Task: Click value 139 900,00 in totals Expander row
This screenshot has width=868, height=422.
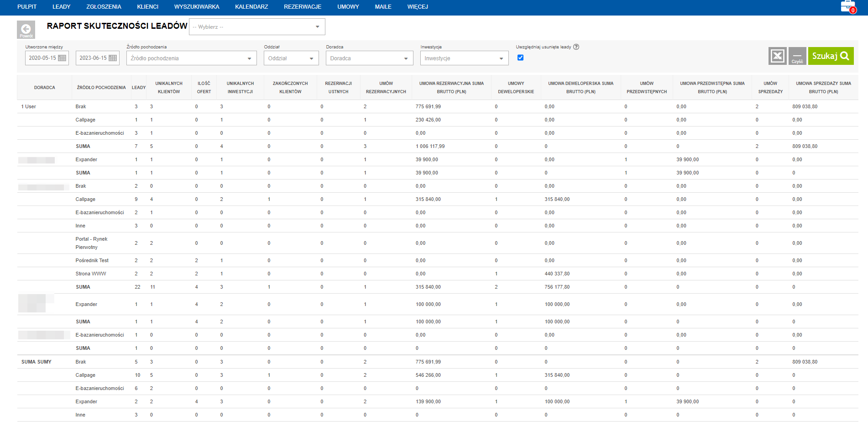Action: [428, 401]
